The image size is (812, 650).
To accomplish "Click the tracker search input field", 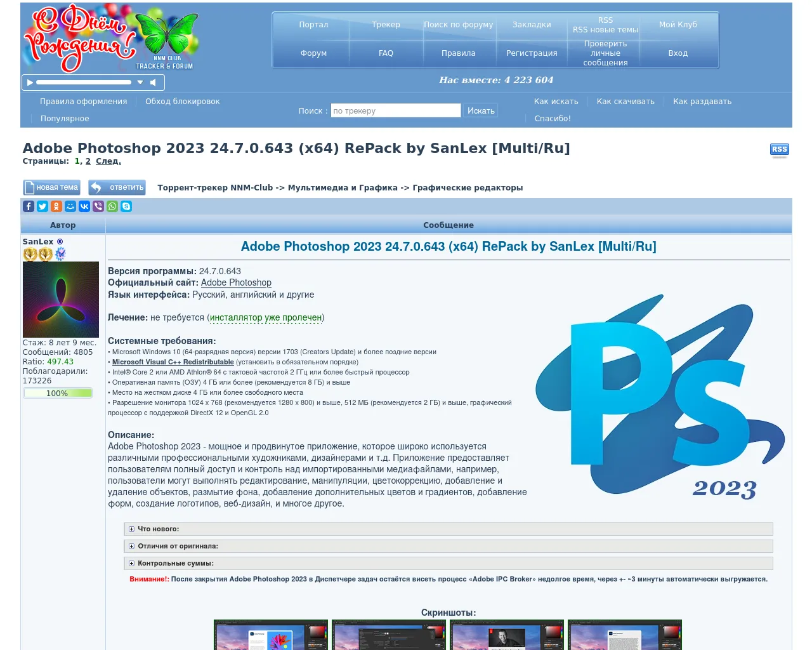I will [x=395, y=110].
